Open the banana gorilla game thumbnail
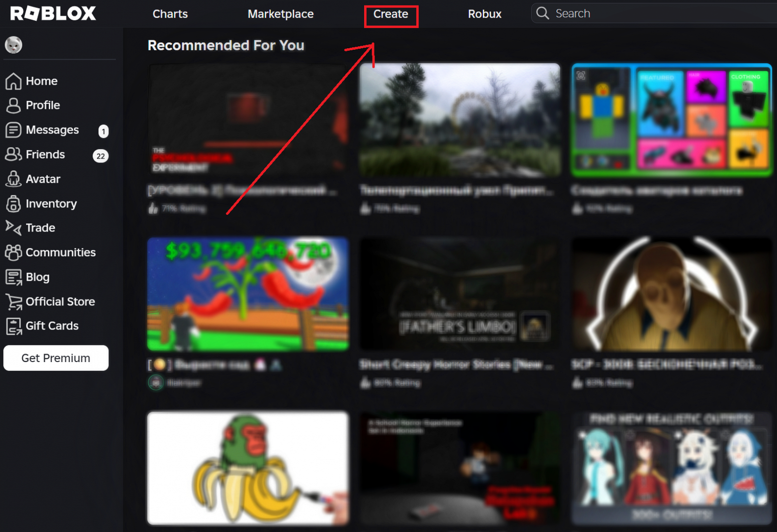The height and width of the screenshot is (532, 777). click(x=248, y=468)
